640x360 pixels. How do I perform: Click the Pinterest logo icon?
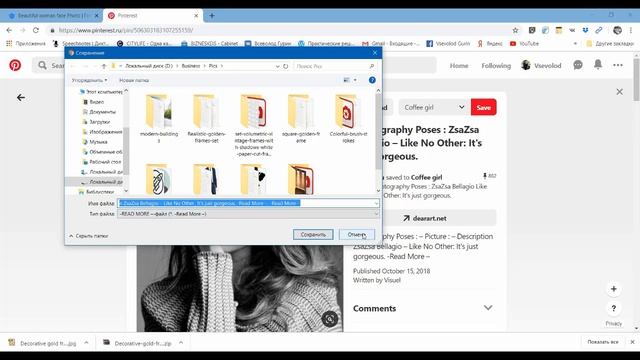tap(15, 65)
